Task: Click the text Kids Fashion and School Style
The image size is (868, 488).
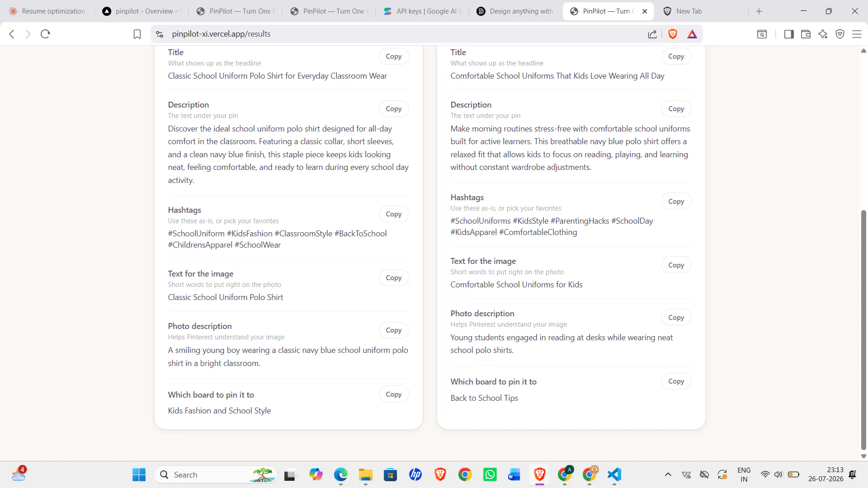Action: point(219,411)
